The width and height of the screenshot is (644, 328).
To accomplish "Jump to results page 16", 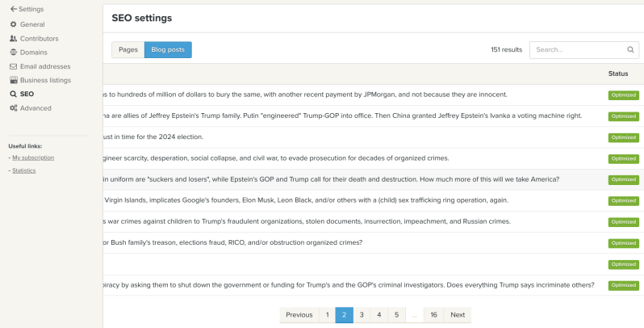I will pos(433,315).
